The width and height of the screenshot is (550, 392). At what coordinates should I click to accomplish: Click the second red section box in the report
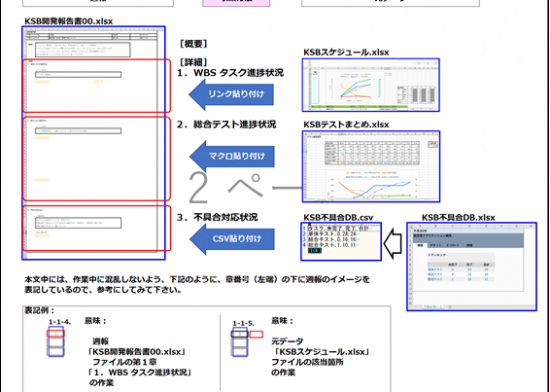coord(97,159)
